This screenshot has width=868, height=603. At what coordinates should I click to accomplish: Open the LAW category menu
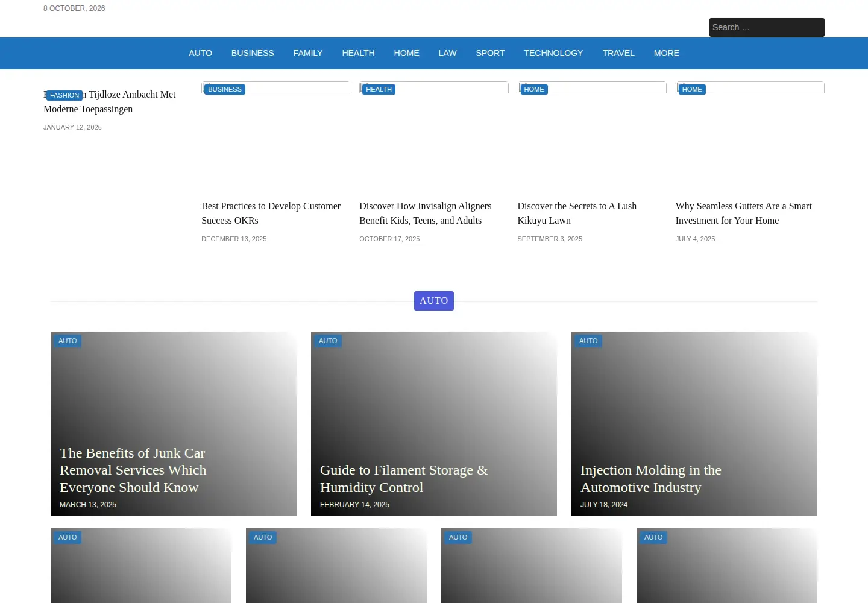tap(447, 53)
